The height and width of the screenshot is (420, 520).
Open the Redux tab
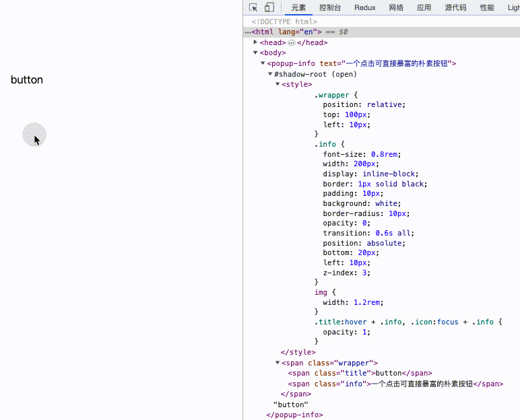tap(365, 7)
